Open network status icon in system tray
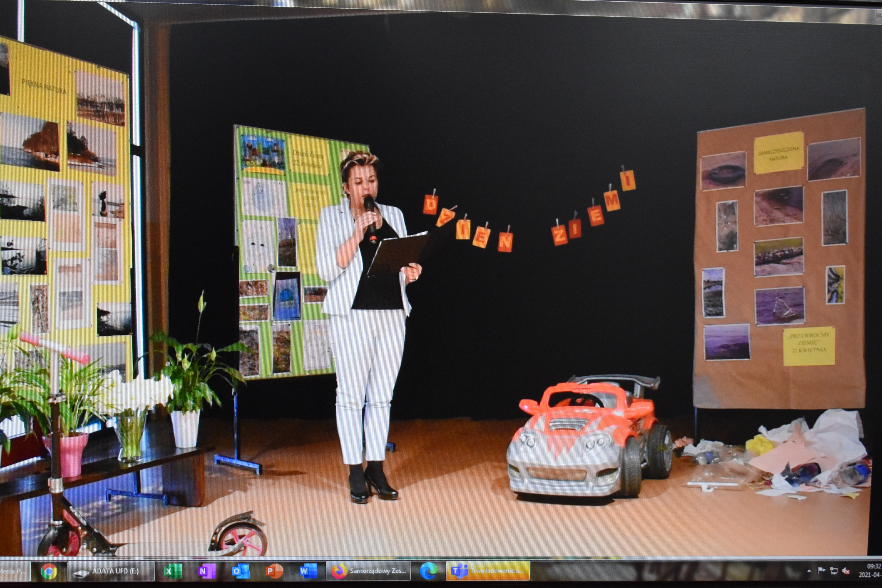 click(x=834, y=571)
